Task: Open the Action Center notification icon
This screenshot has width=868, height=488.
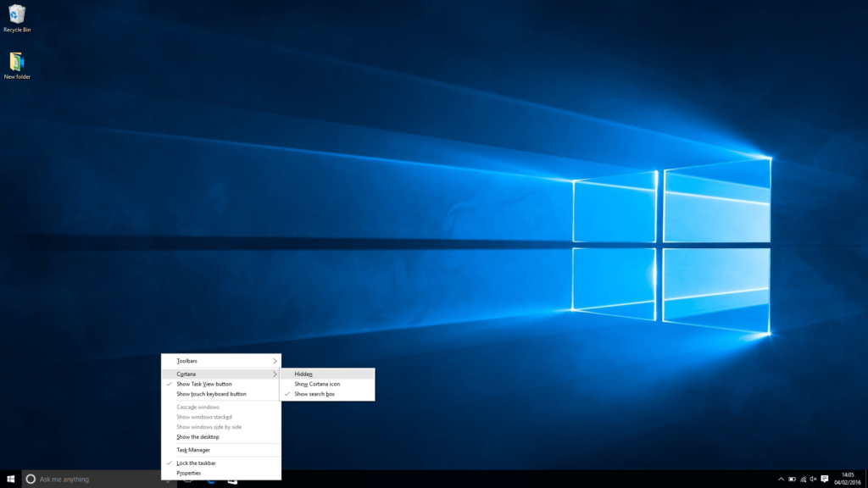Action: pos(825,480)
